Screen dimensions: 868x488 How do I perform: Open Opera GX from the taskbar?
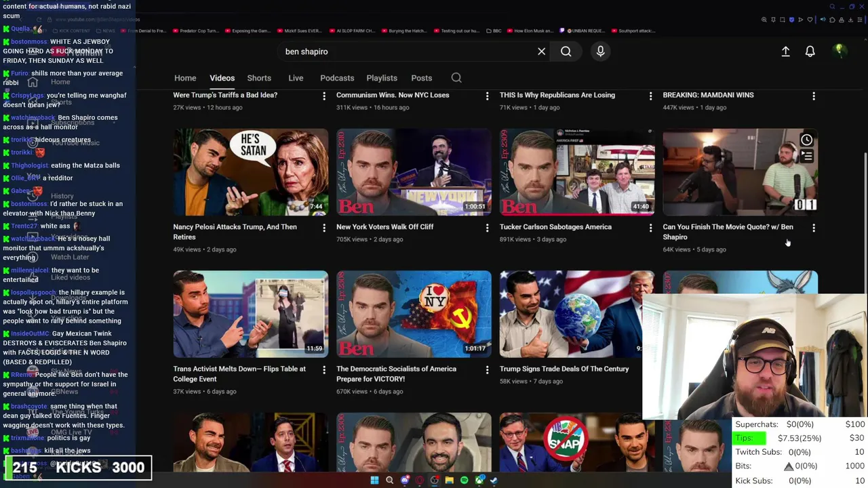[x=420, y=481]
